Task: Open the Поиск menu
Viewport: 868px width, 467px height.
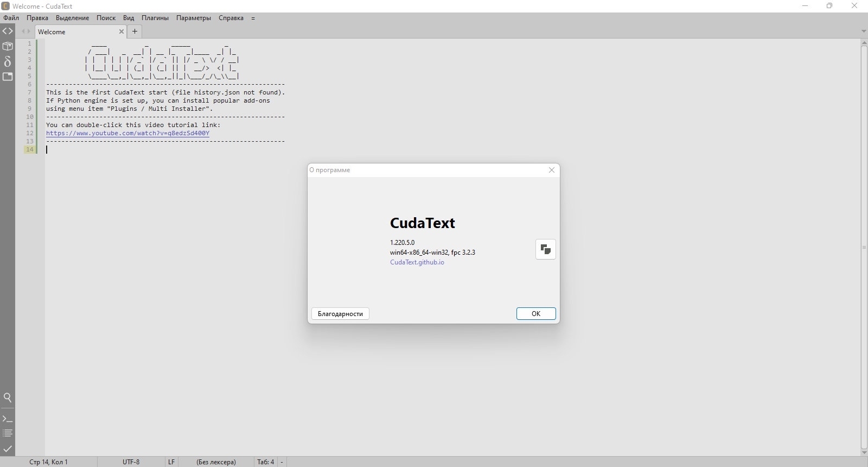Action: click(106, 18)
